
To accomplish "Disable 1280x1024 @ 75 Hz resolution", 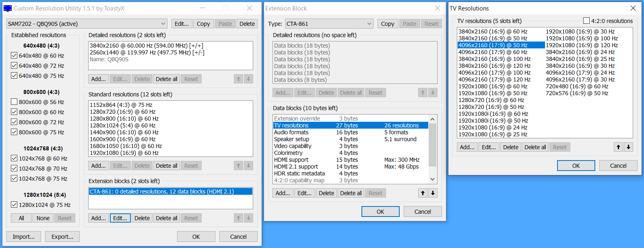I will [x=14, y=205].
